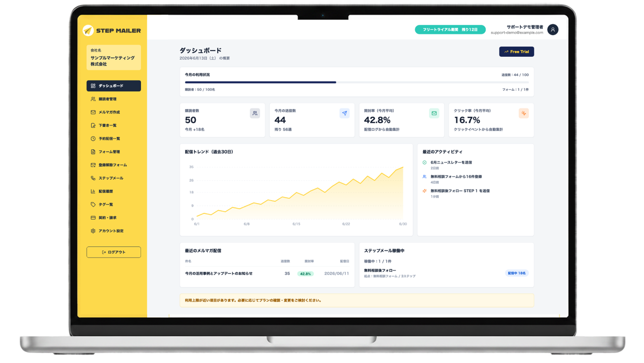Go to メルマガ作成 page

(114, 112)
